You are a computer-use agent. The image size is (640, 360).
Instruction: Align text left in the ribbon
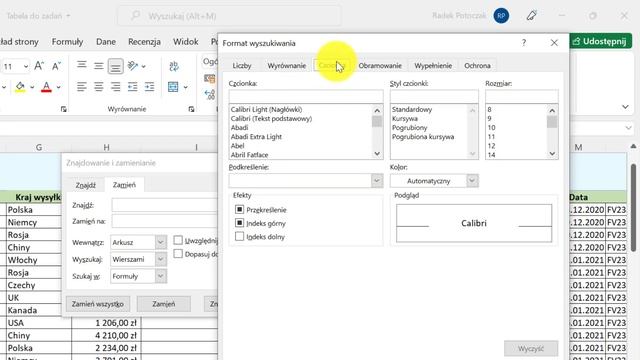coord(82,87)
